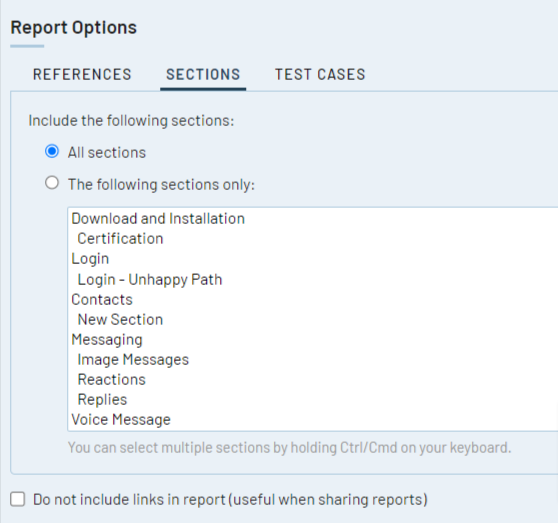Select the All sections radio button
The width and height of the screenshot is (558, 523).
click(52, 152)
